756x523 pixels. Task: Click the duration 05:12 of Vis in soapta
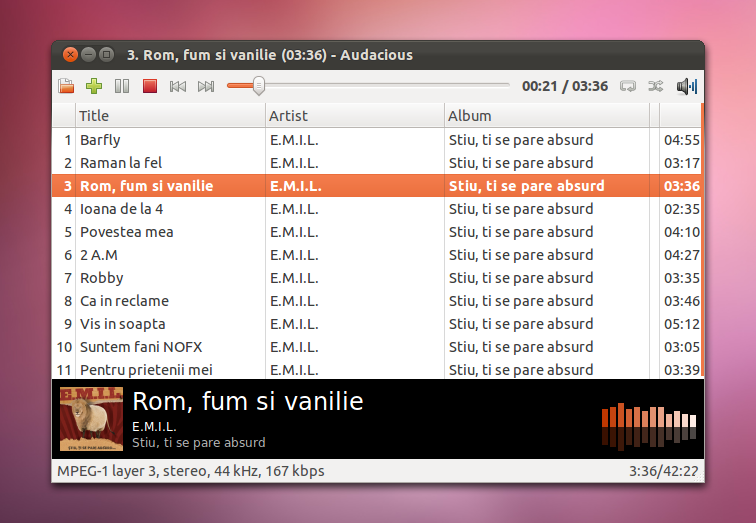(x=681, y=324)
